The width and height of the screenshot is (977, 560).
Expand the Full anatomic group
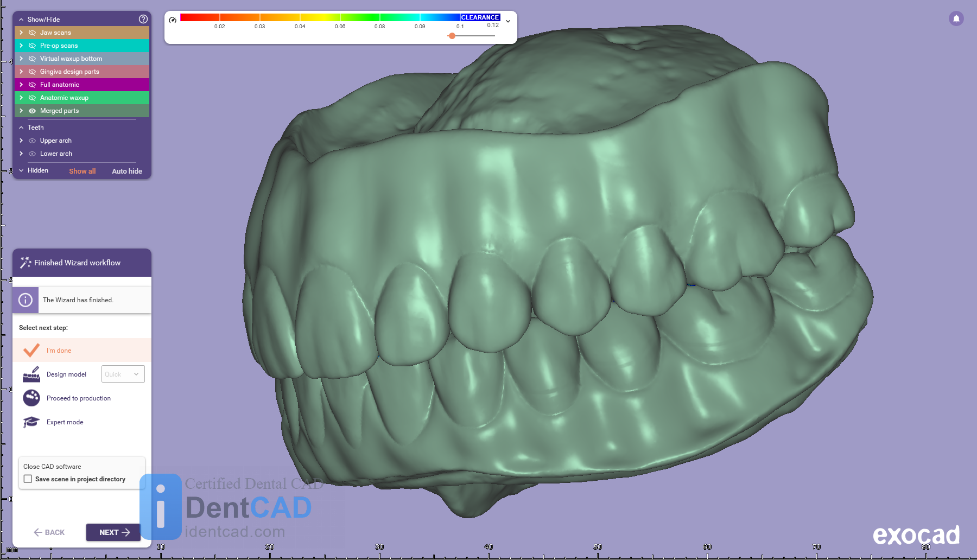pyautogui.click(x=21, y=85)
